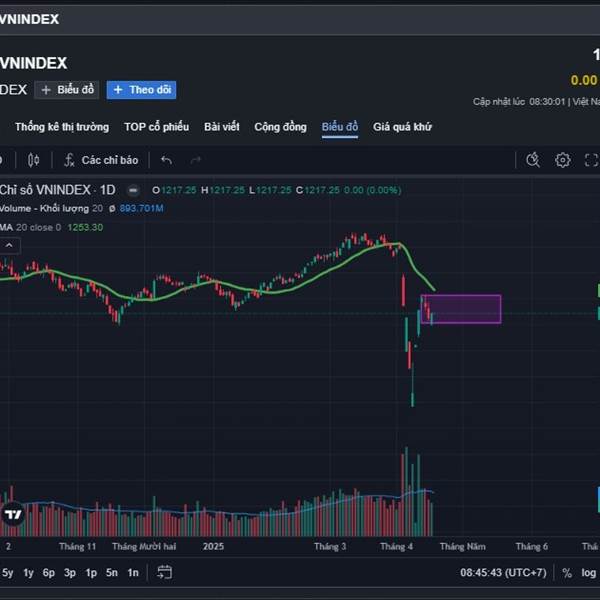600x600 pixels.
Task: Set the chart range to 5y
Action: 8,572
